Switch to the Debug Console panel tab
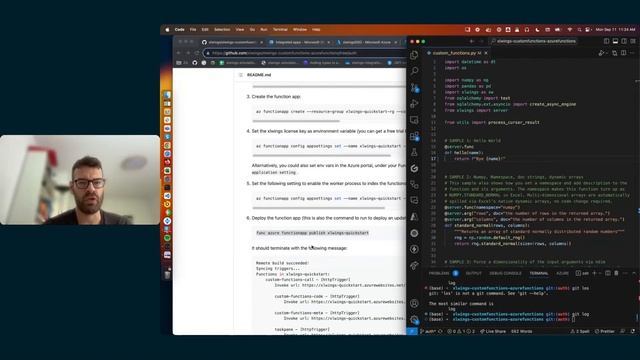Screen dimensions: 640x360 coord(505,273)
